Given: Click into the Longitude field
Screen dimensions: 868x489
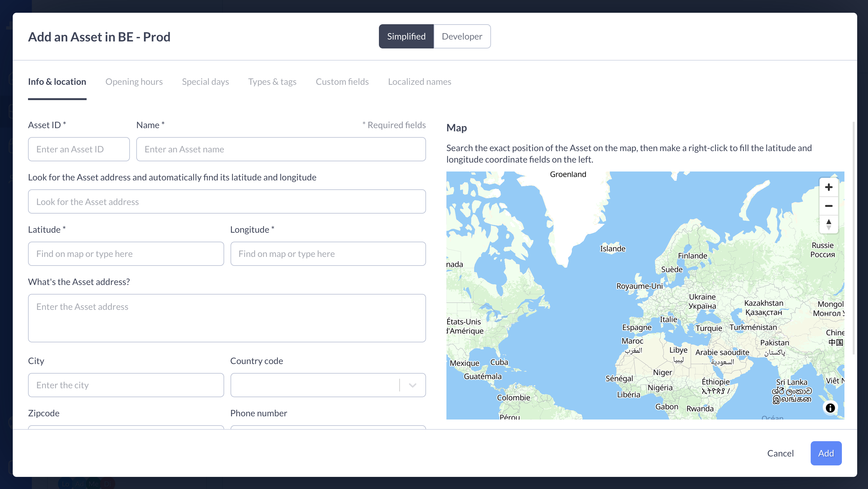Looking at the screenshot, I should click(328, 254).
